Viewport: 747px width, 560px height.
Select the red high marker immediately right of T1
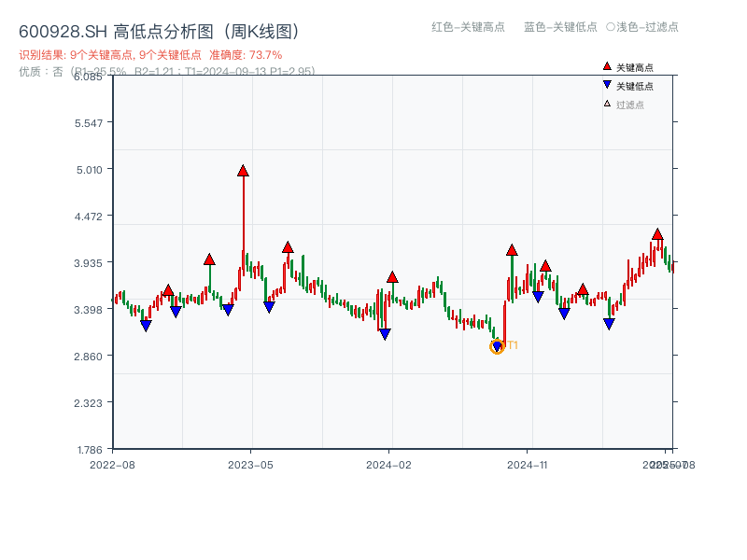coord(512,250)
